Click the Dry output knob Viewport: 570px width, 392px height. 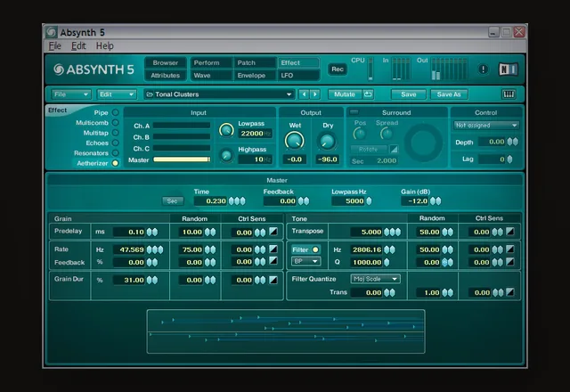click(327, 141)
